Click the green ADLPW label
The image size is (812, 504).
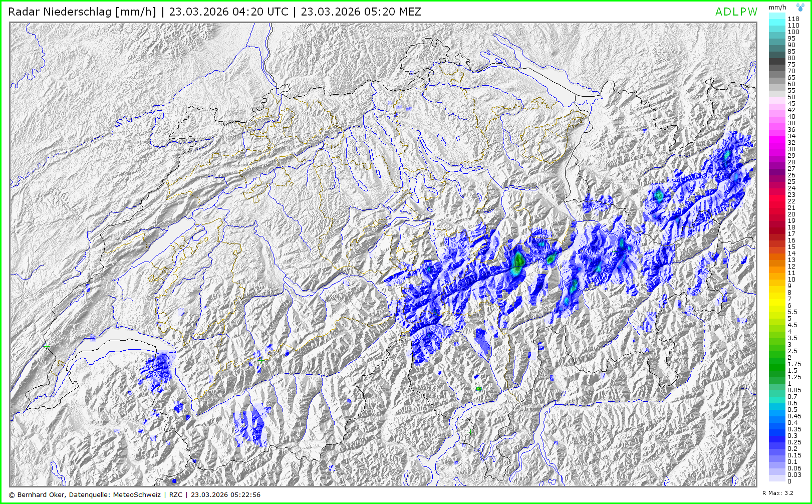point(736,12)
